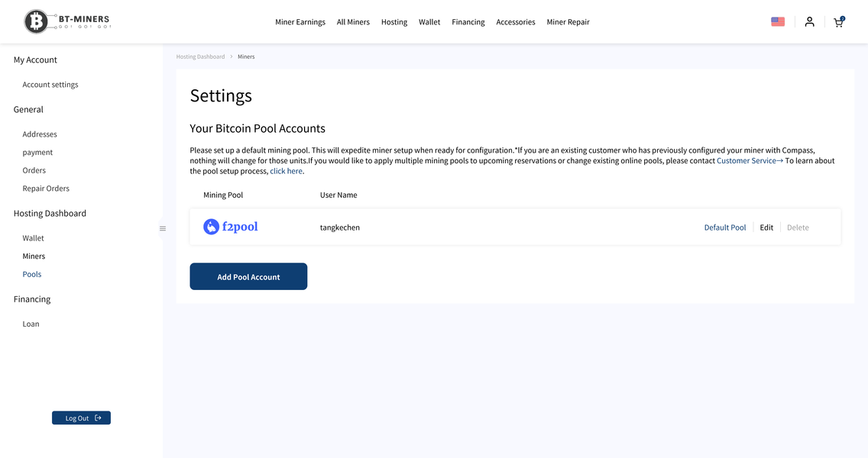Open the user account profile icon

pos(809,22)
